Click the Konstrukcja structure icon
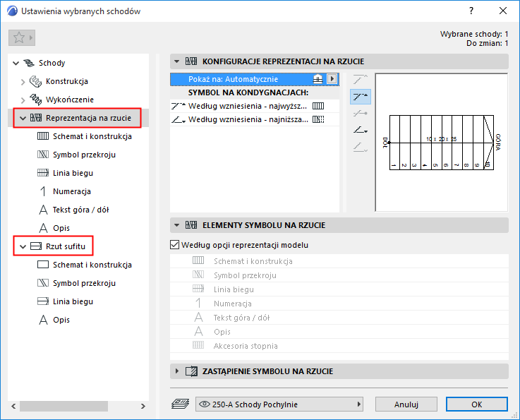 [x=35, y=81]
